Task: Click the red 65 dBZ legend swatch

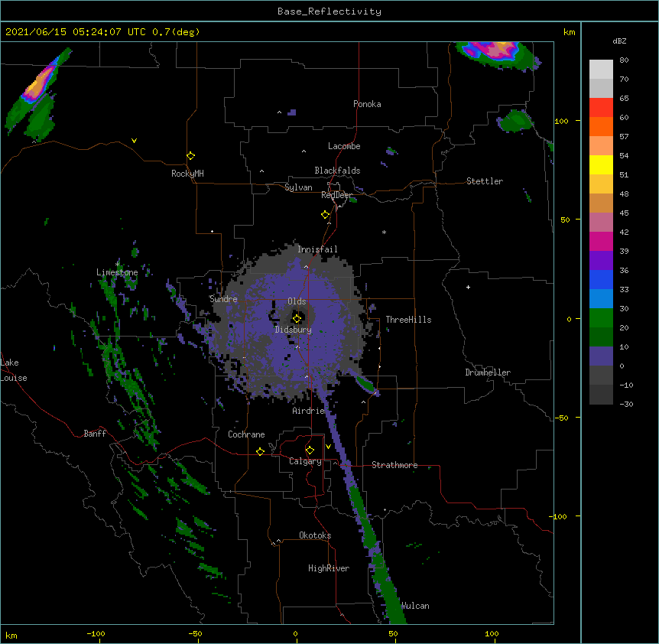Action: [x=601, y=107]
